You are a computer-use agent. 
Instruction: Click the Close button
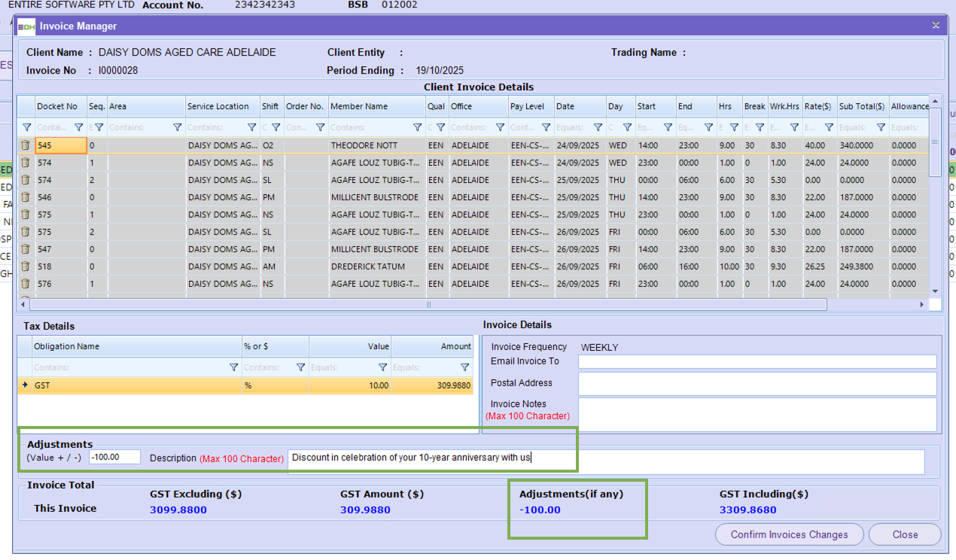tap(905, 534)
